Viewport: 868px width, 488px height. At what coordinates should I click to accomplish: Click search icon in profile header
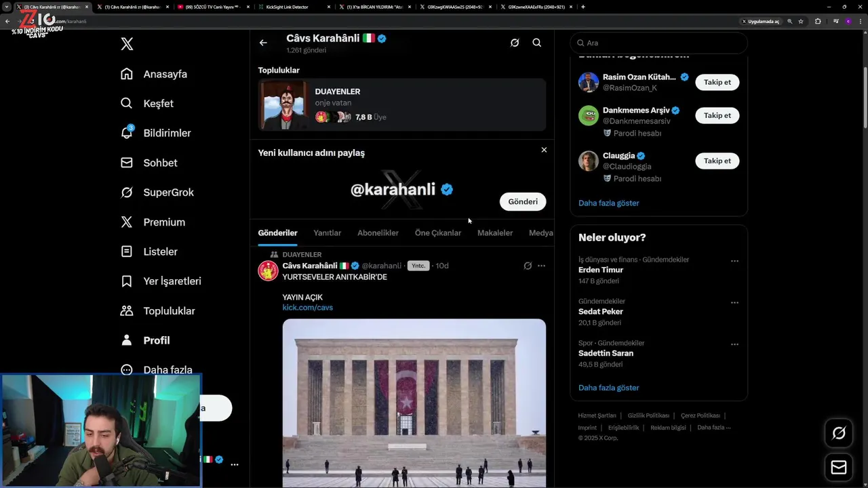coord(536,43)
